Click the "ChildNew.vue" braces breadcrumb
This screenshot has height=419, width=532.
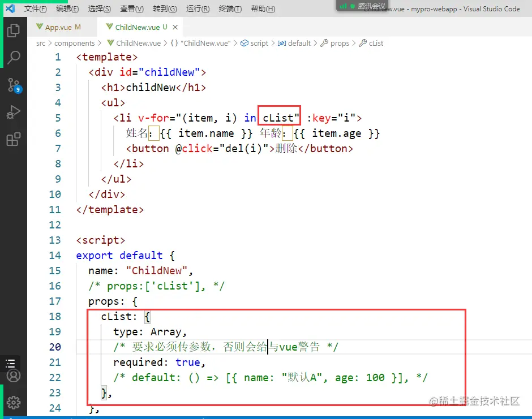[x=200, y=44]
